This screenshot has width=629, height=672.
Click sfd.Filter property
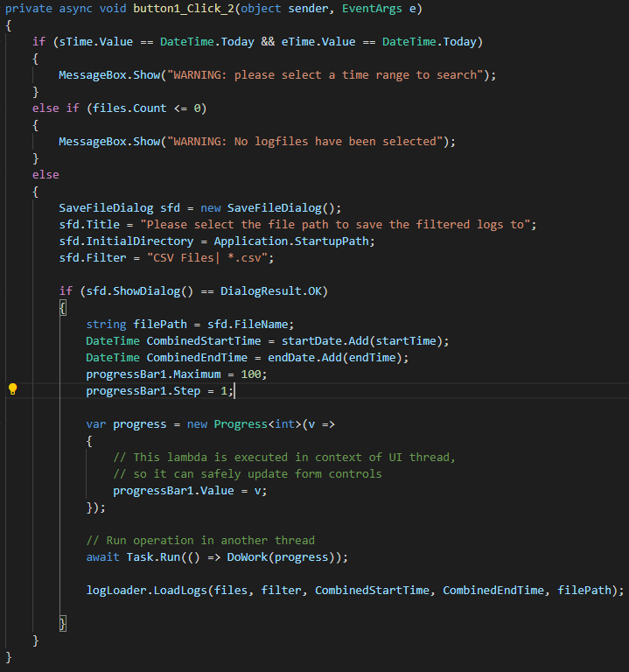tap(93, 257)
